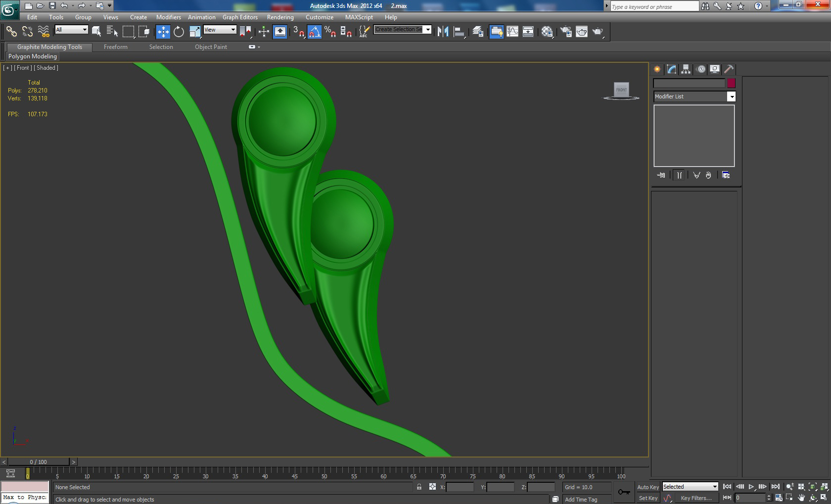Open the Layer Manager
This screenshot has height=504, width=831.
[x=477, y=32]
